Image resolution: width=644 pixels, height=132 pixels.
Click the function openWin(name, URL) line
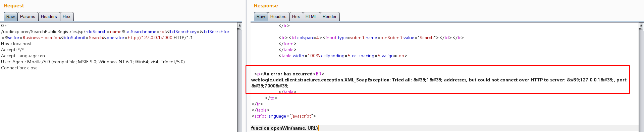(x=284, y=128)
